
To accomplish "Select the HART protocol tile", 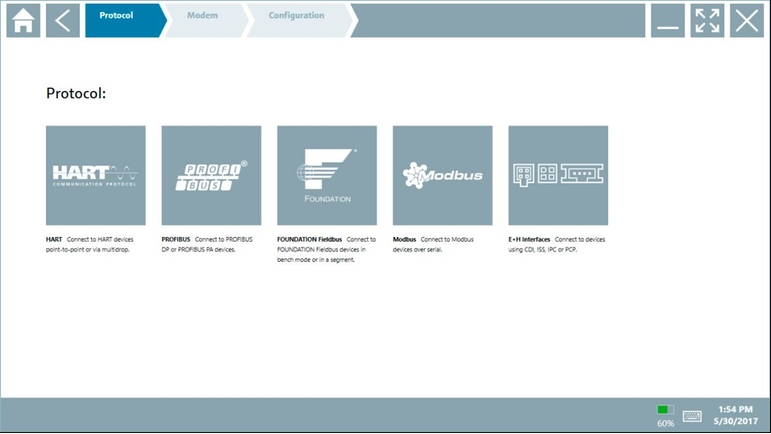I will [96, 175].
